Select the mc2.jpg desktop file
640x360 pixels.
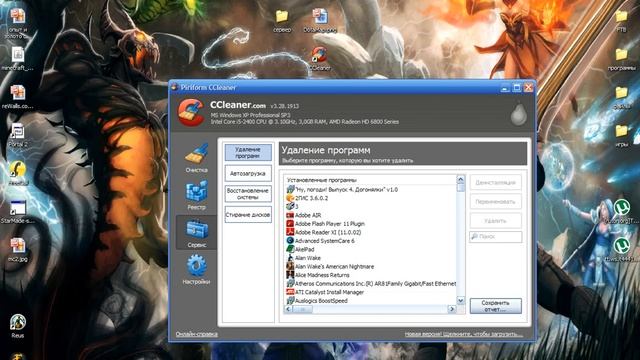18,250
